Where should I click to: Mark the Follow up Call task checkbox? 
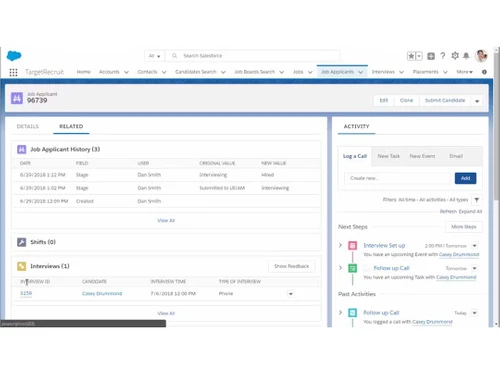pos(366,268)
